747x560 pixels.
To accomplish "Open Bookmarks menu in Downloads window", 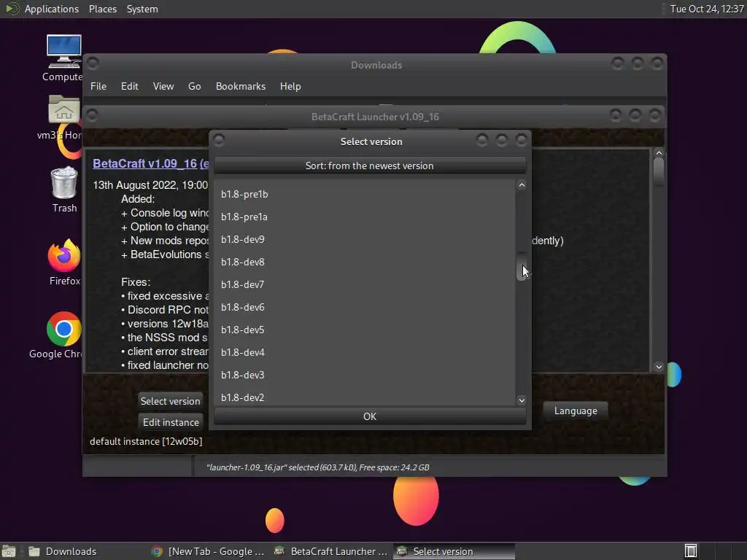I will pos(241,86).
